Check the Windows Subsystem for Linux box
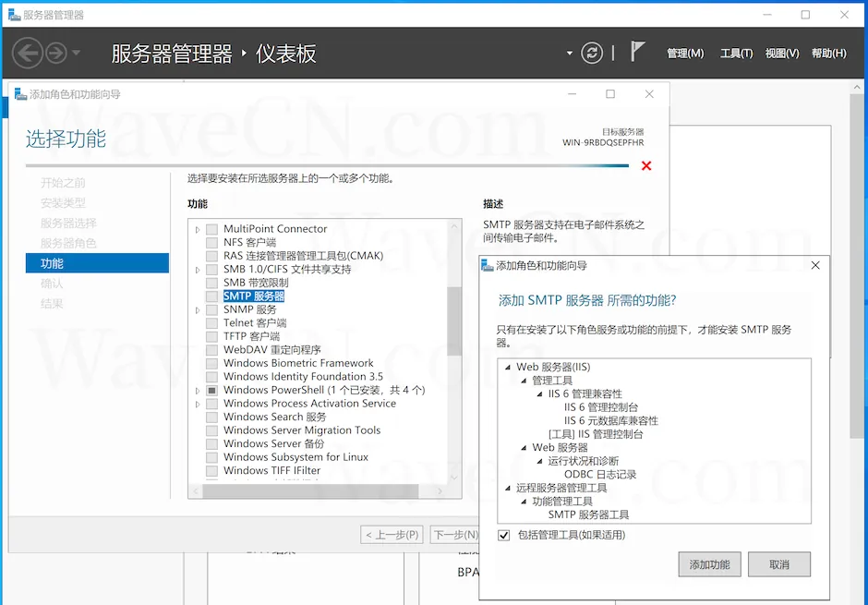 click(211, 457)
